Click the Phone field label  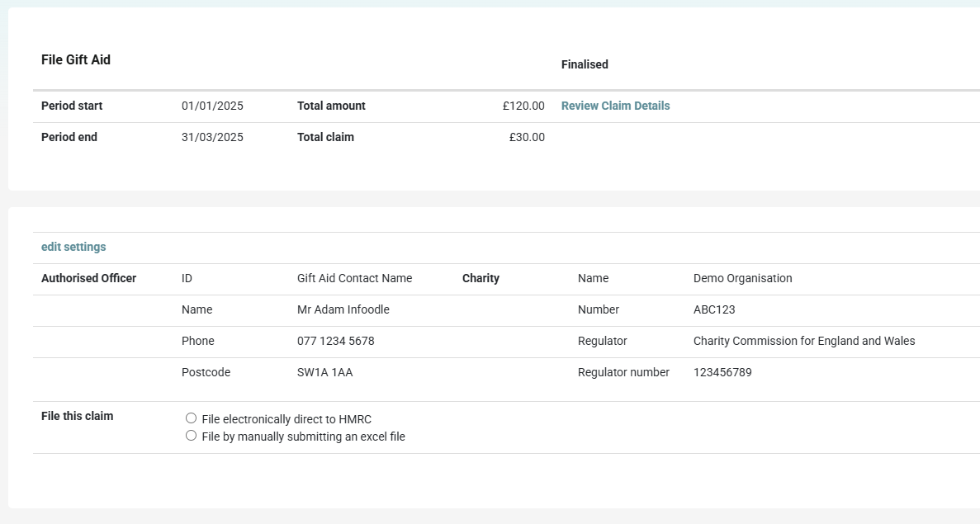[198, 341]
